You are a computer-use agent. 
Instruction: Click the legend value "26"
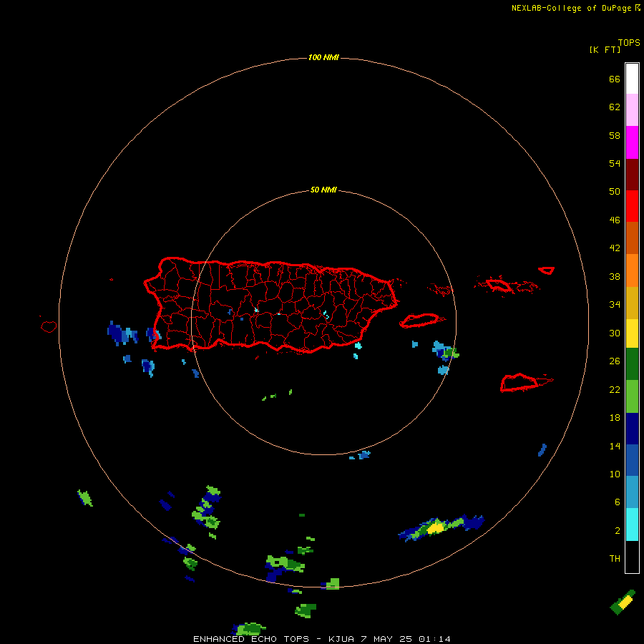click(615, 361)
